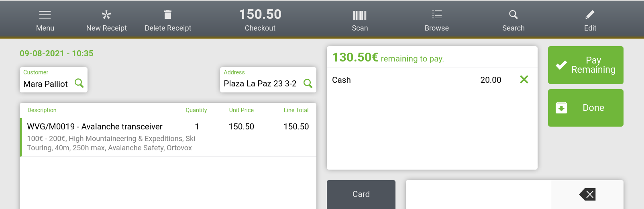Click the Edit pencil icon

(x=590, y=15)
